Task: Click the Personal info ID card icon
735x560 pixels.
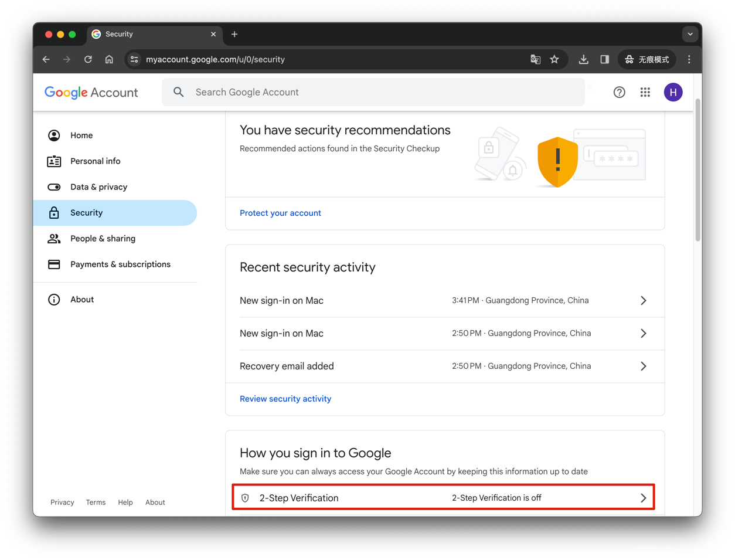Action: click(x=54, y=161)
